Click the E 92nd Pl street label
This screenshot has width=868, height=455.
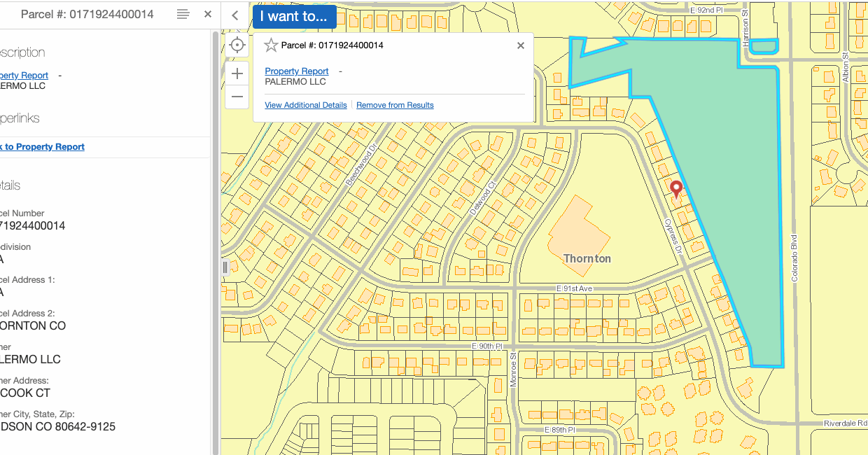(x=708, y=10)
